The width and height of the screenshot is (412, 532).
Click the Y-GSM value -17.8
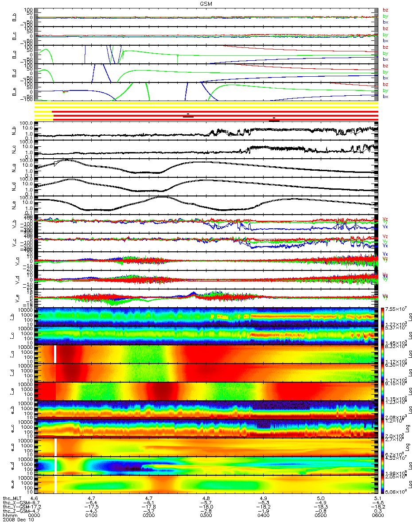point(149,507)
